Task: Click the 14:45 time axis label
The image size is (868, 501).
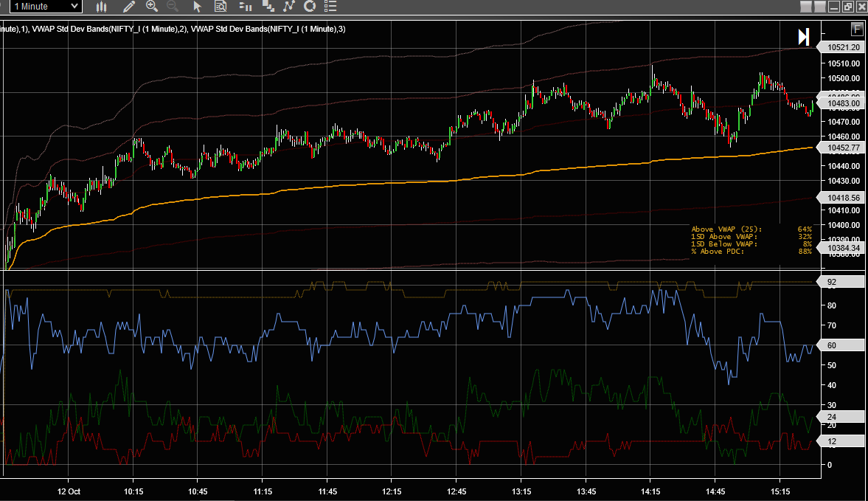Action: click(715, 491)
